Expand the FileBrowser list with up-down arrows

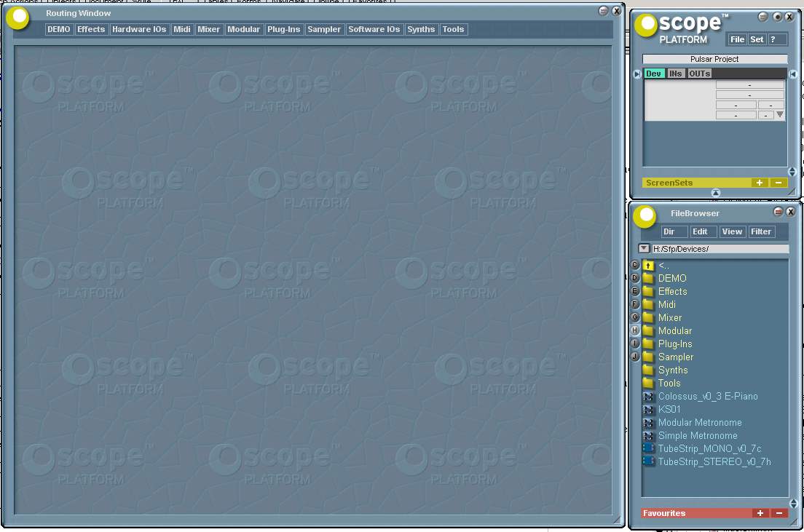(793, 504)
